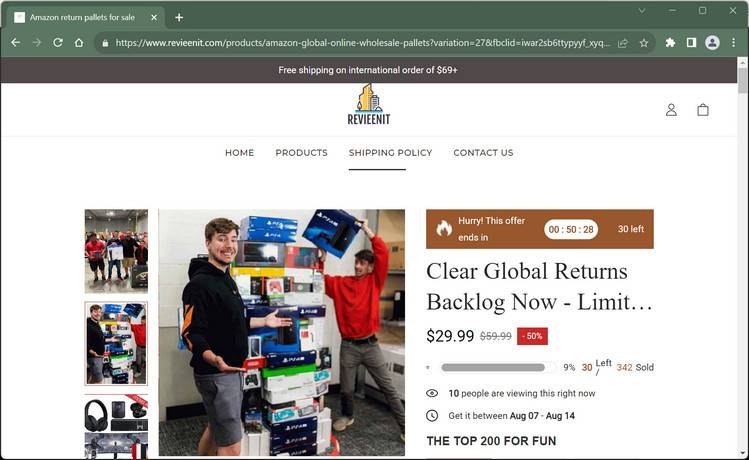749x460 pixels.
Task: Click the $29.99 price
Action: coord(450,336)
